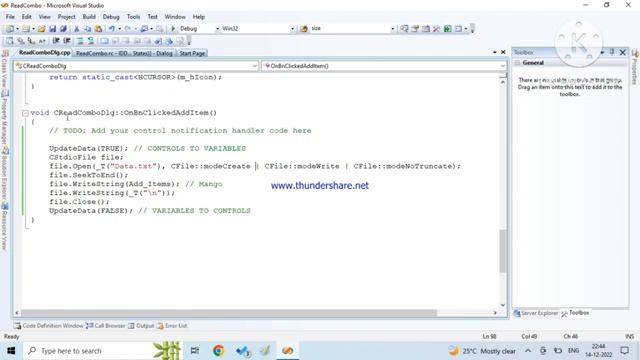Viewport: 640px width, 360px height.
Task: Open Task View from the taskbar
Action: [195, 351]
